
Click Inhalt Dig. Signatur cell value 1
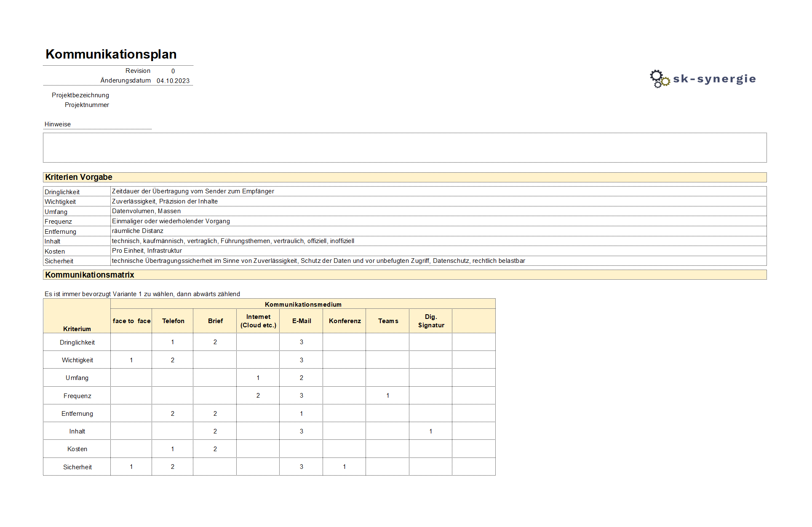(430, 431)
